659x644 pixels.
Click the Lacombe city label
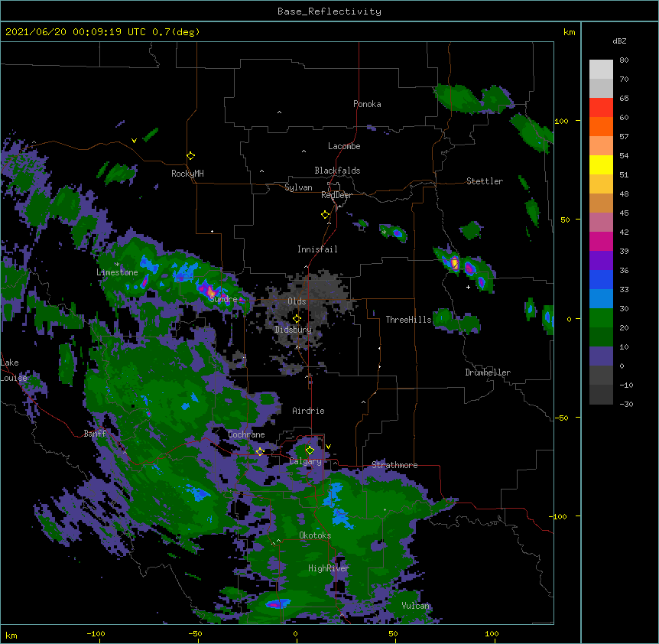(x=344, y=146)
